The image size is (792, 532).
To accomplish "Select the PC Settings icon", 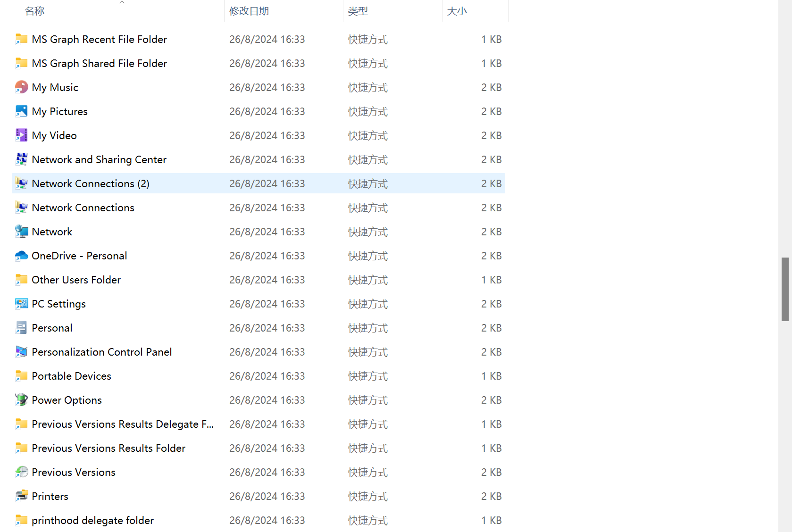I will (x=21, y=304).
